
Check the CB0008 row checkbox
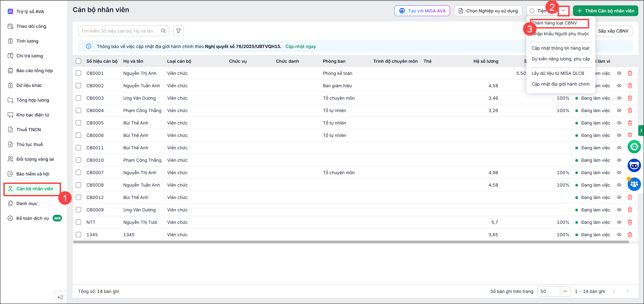click(x=78, y=185)
